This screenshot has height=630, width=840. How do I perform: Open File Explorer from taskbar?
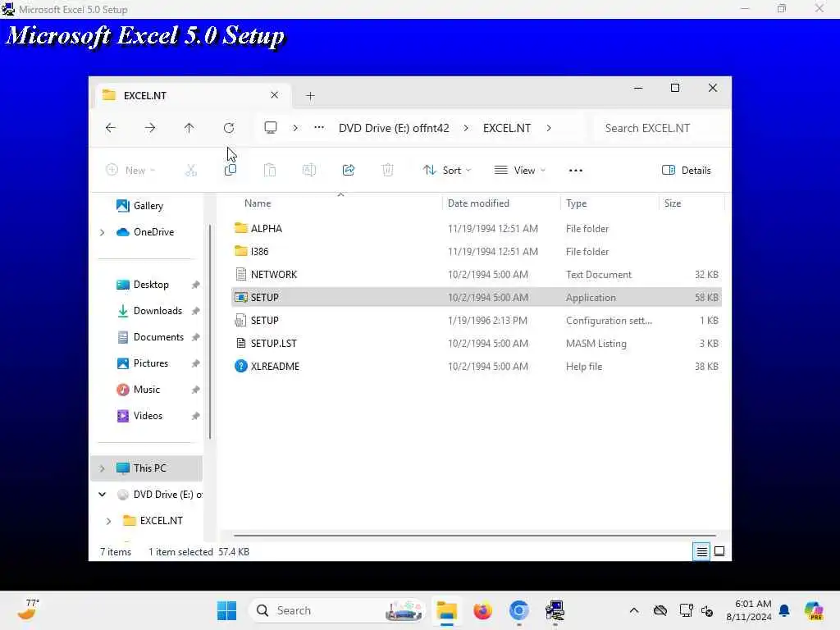click(446, 610)
